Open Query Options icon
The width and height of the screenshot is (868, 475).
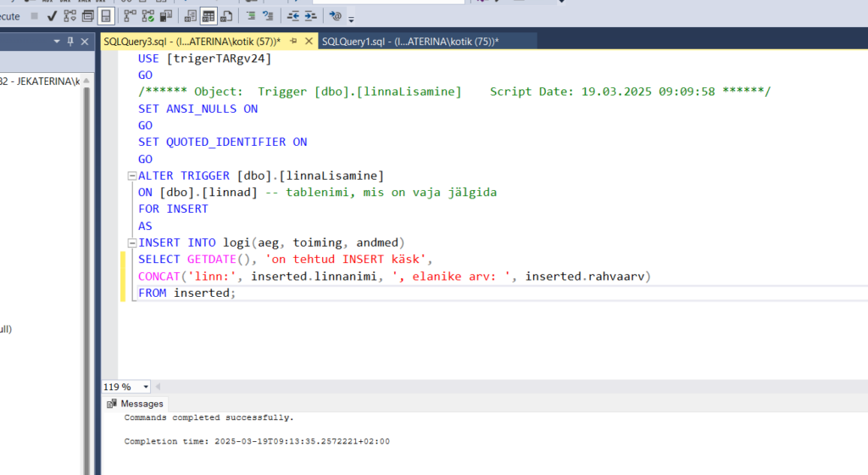(x=87, y=16)
